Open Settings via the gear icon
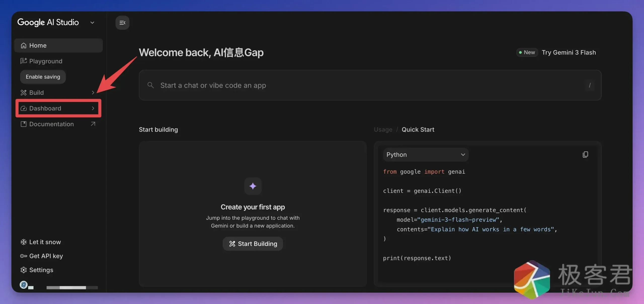 (23, 270)
